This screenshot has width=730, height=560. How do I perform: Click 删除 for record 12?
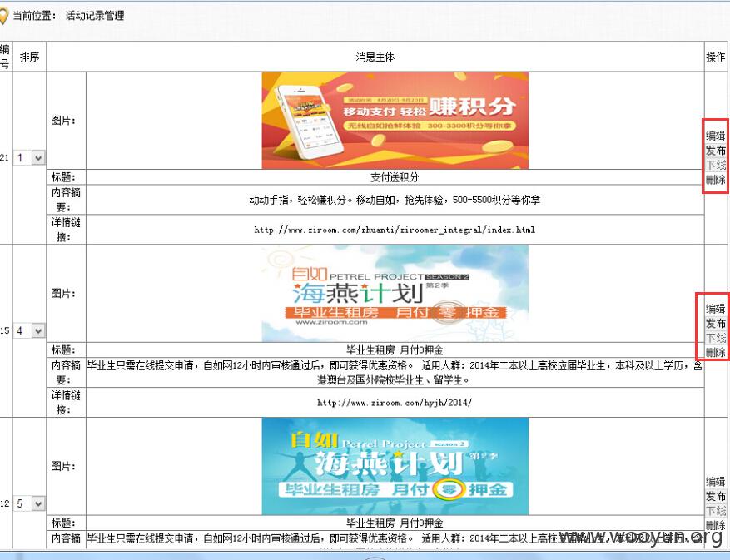click(x=716, y=524)
